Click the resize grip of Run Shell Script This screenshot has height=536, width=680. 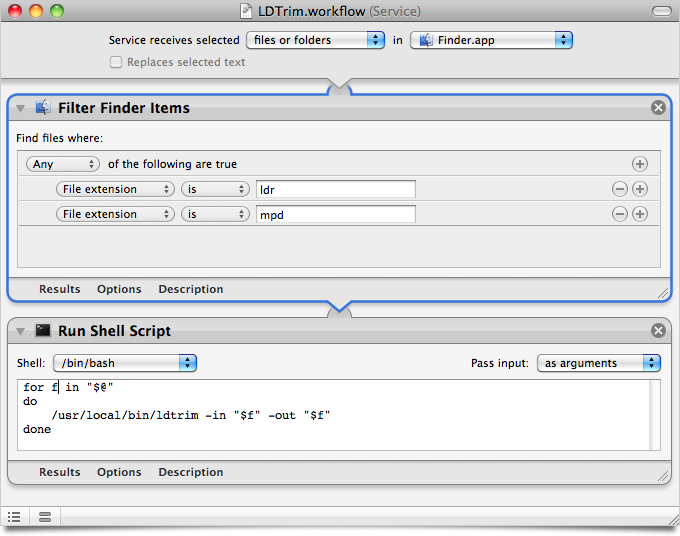pyautogui.click(x=663, y=476)
